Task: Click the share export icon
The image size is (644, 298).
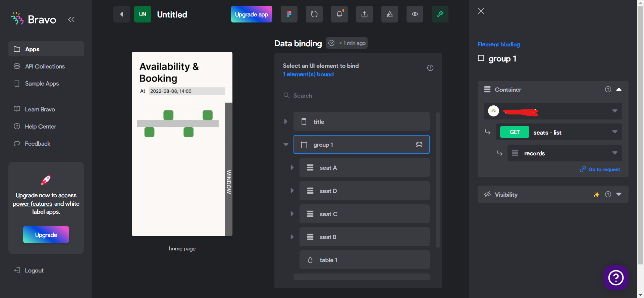Action: [x=364, y=14]
